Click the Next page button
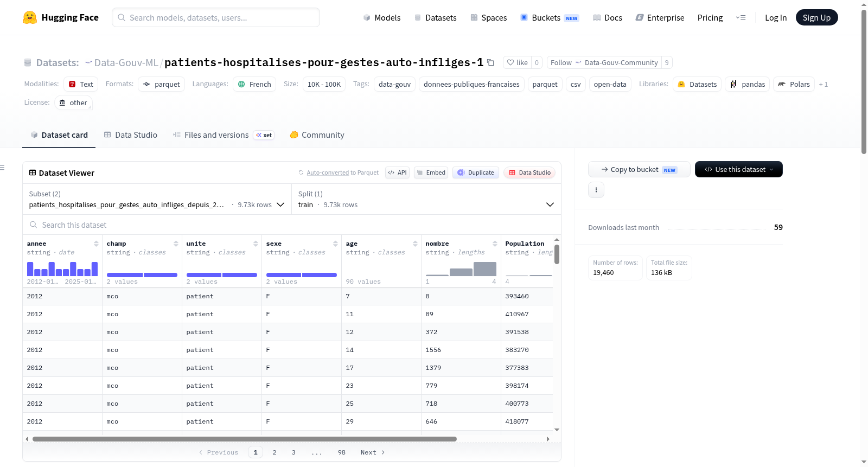 coord(373,452)
